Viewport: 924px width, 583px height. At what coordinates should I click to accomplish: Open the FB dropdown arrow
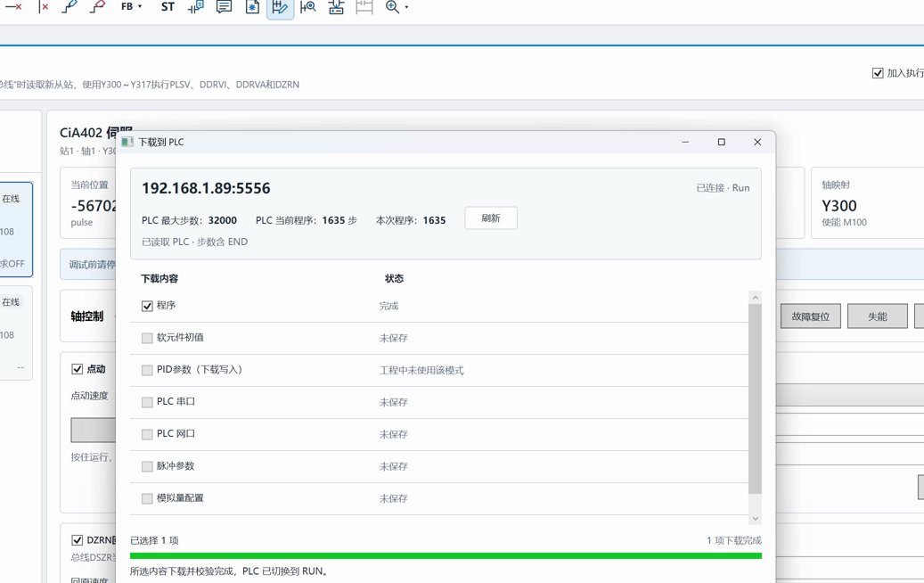(x=140, y=6)
